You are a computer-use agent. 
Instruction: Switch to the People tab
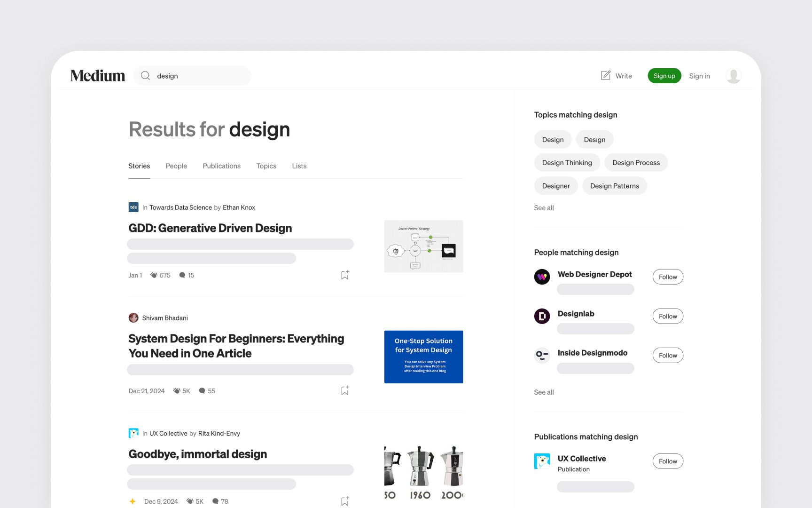pyautogui.click(x=176, y=166)
